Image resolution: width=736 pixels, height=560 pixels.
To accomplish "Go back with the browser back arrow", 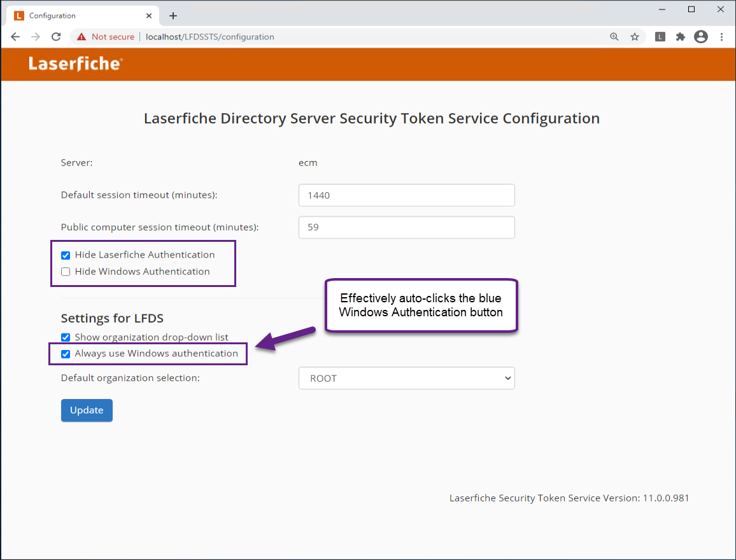I will coord(15,36).
